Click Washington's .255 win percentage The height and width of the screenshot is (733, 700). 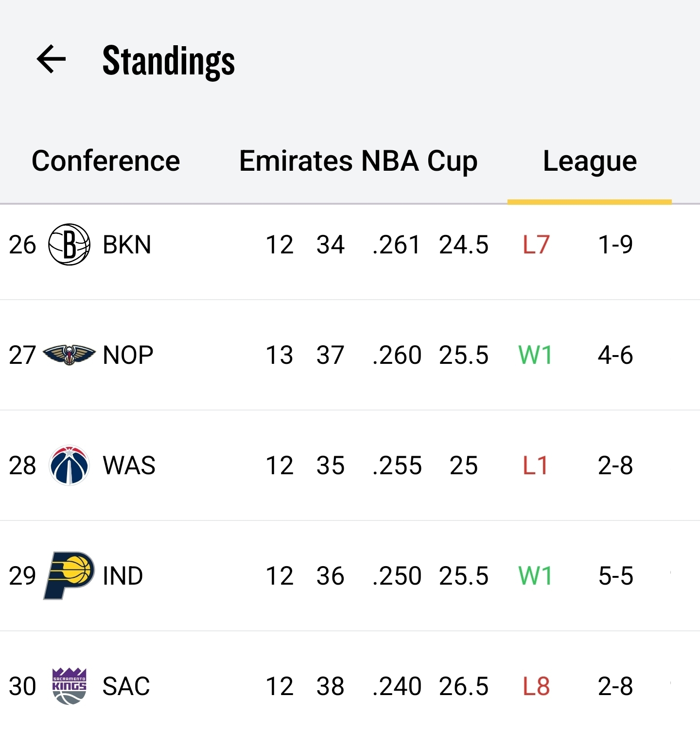pos(397,465)
